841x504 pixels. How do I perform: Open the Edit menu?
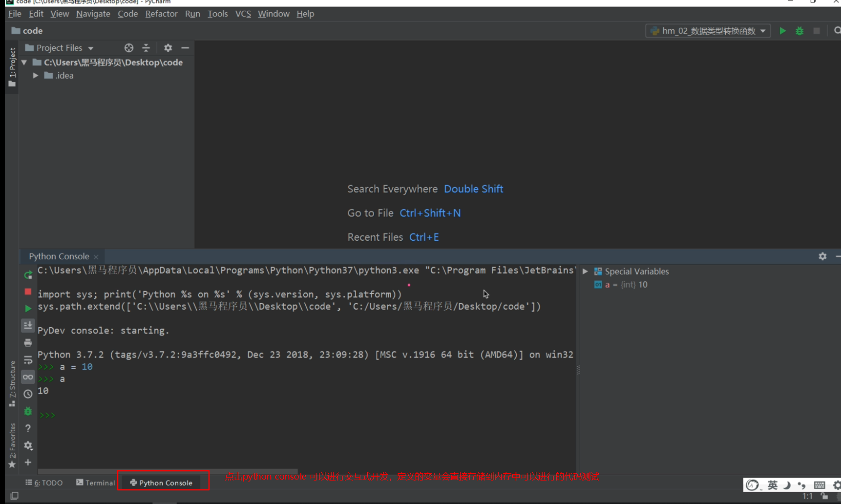click(36, 14)
